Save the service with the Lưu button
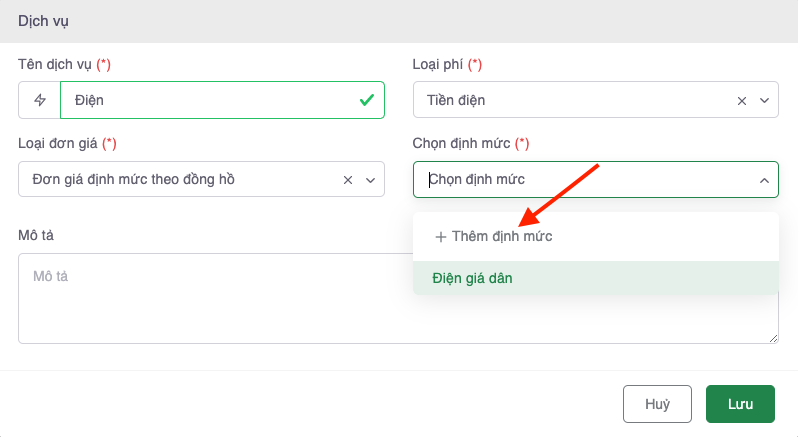798x437 pixels. click(740, 404)
